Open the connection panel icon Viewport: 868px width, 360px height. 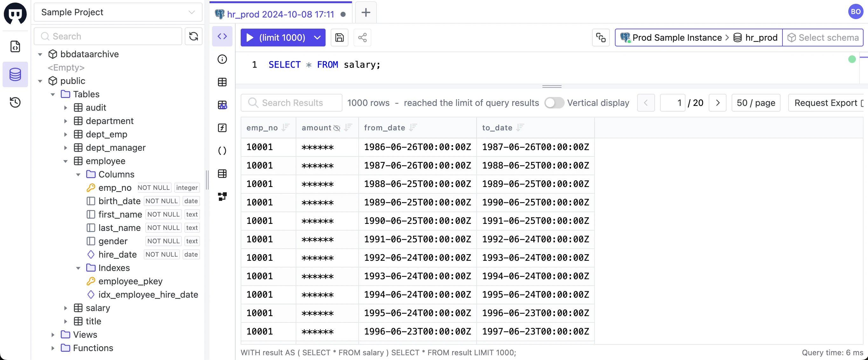[601, 38]
